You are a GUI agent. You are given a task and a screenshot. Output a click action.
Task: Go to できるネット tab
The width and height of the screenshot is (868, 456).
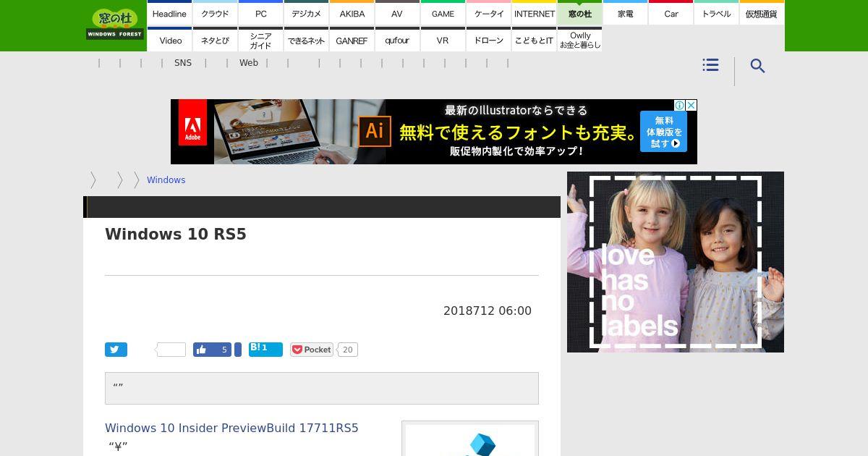coord(306,40)
